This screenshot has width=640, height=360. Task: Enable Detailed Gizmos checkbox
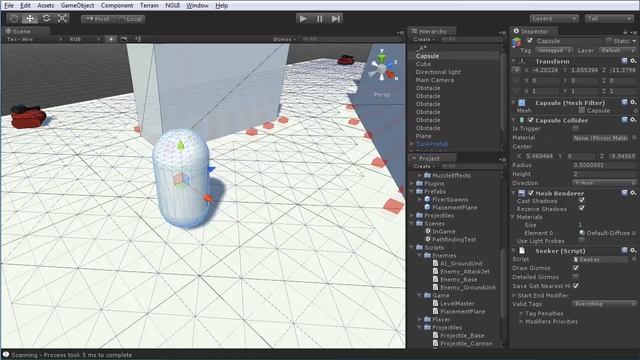[x=576, y=277]
